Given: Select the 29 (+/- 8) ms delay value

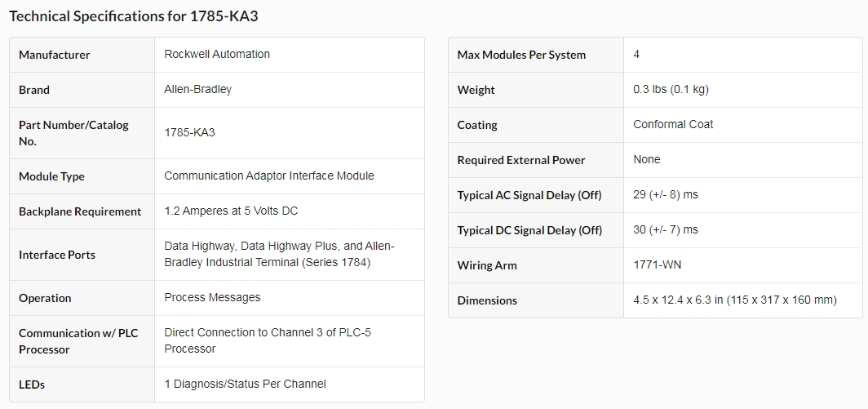Looking at the screenshot, I should point(666,194).
